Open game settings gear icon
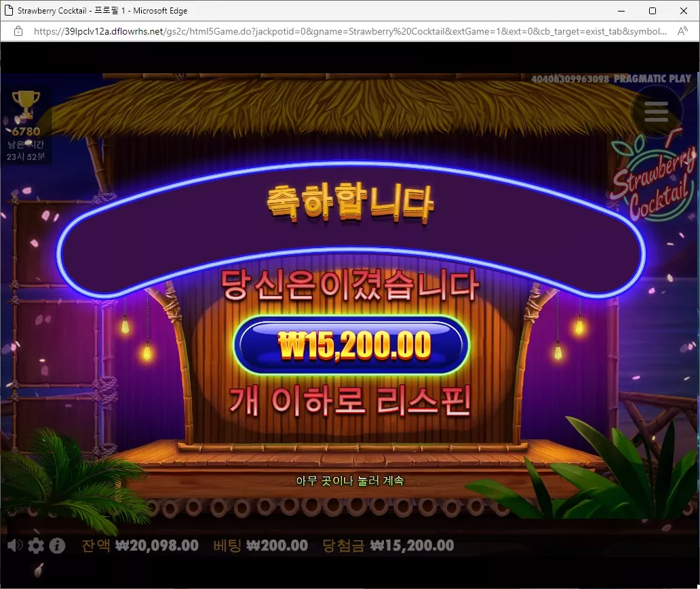 36,545
